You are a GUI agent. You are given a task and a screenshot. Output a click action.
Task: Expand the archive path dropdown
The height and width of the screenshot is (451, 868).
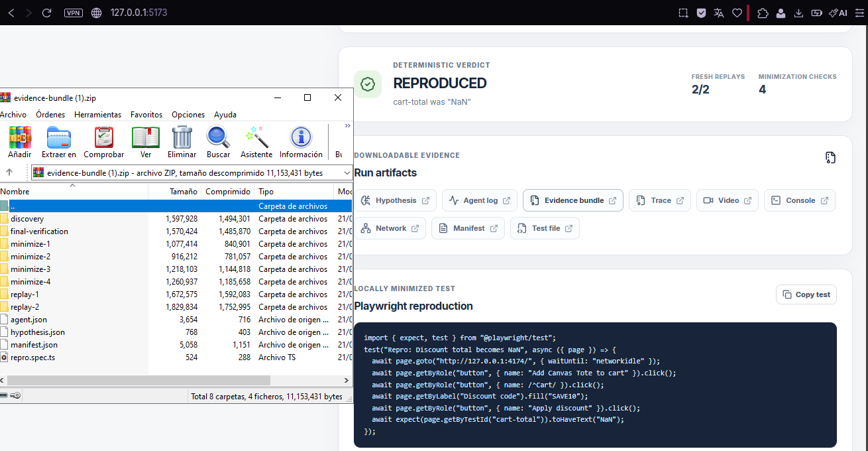(x=347, y=173)
